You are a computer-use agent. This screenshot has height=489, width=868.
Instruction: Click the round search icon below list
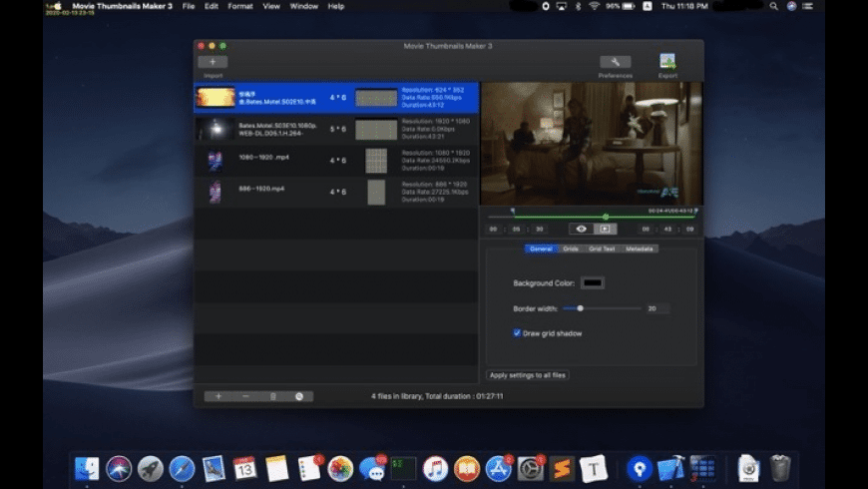(299, 396)
